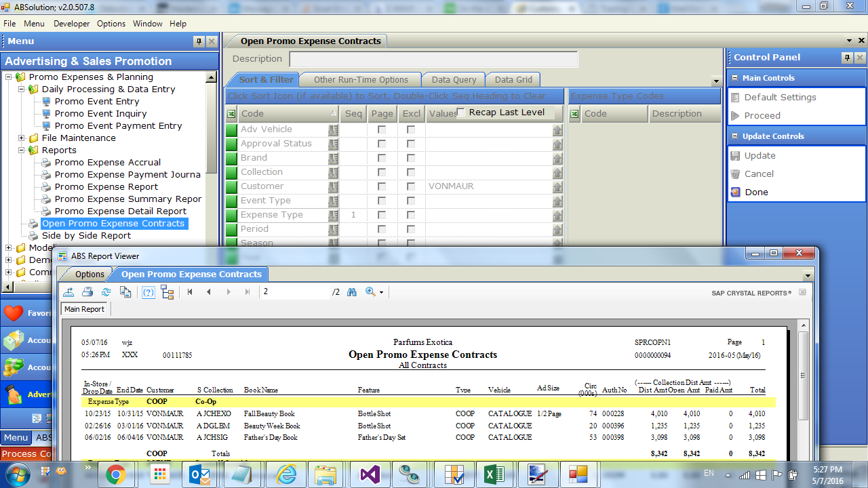Toggle the group tree icon

point(167,292)
